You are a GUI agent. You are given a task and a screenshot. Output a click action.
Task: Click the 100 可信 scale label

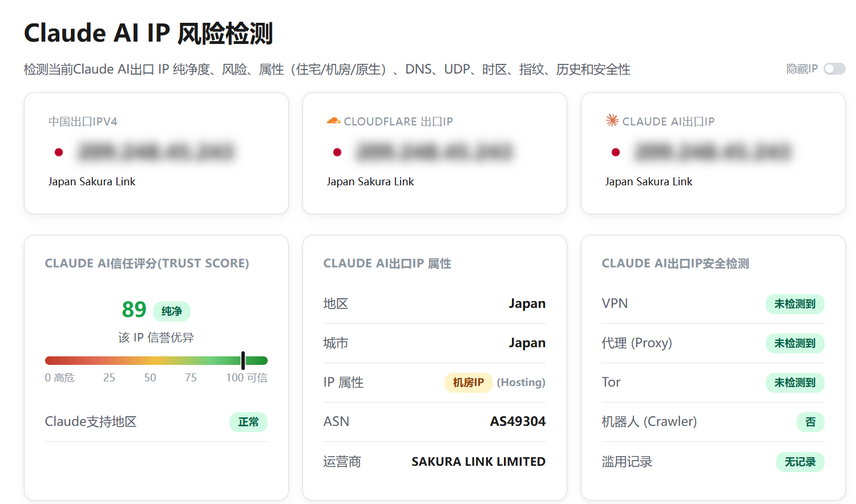pos(247,377)
